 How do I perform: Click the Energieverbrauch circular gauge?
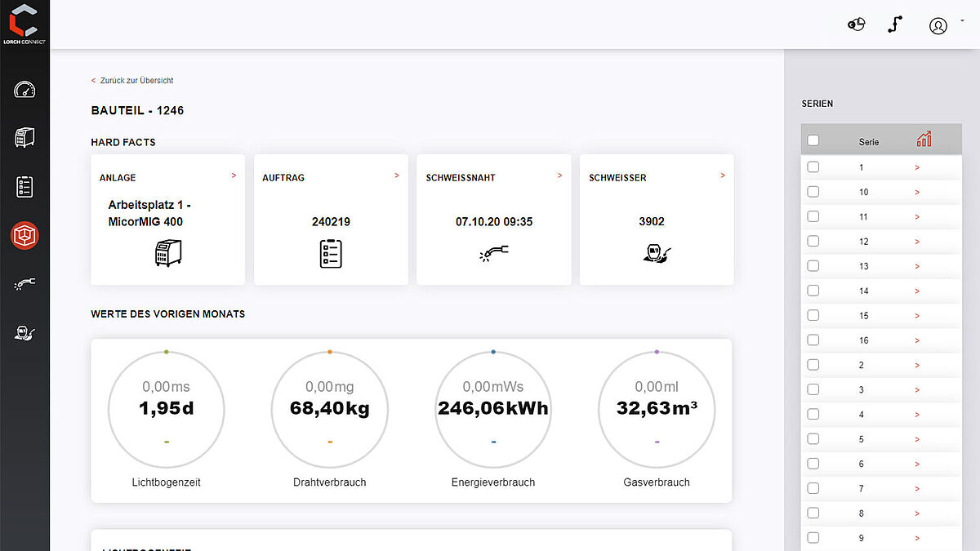(x=493, y=409)
